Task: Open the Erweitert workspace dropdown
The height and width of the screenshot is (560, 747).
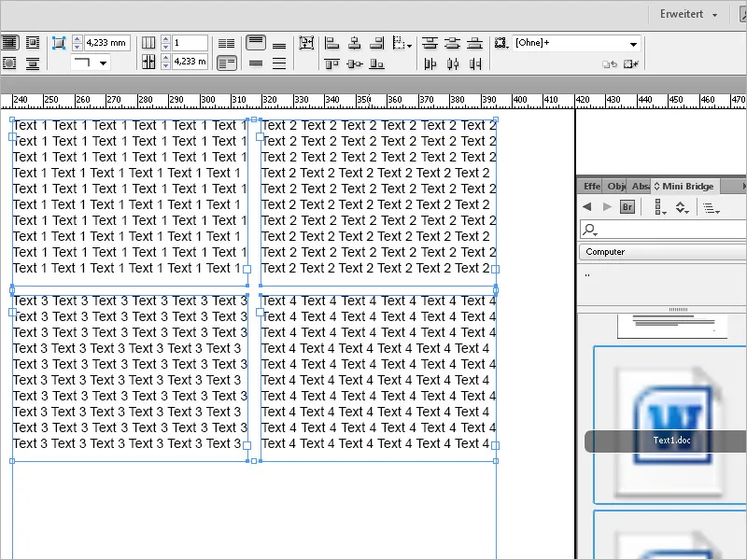Action: [688, 14]
